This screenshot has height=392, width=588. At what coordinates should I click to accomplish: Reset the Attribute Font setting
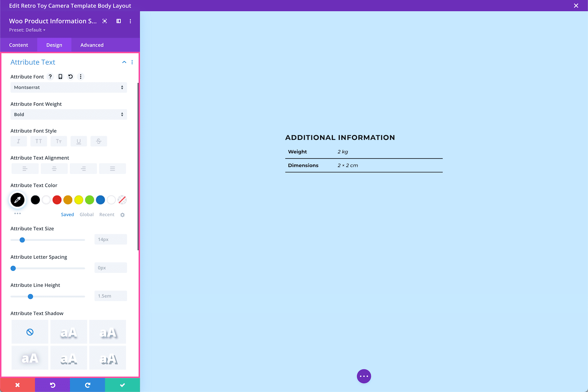[x=70, y=77]
